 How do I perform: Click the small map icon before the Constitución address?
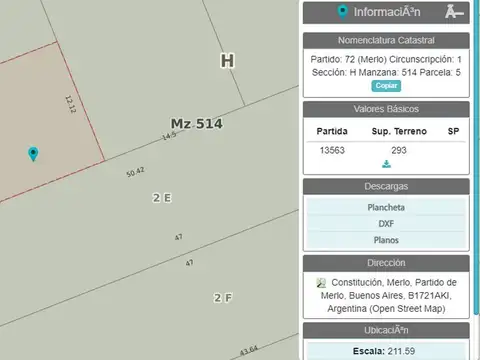pyautogui.click(x=321, y=283)
